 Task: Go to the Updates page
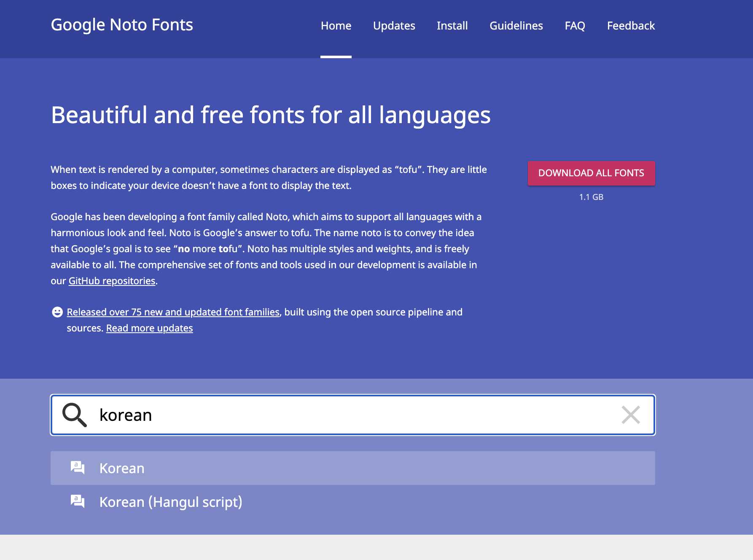394,26
